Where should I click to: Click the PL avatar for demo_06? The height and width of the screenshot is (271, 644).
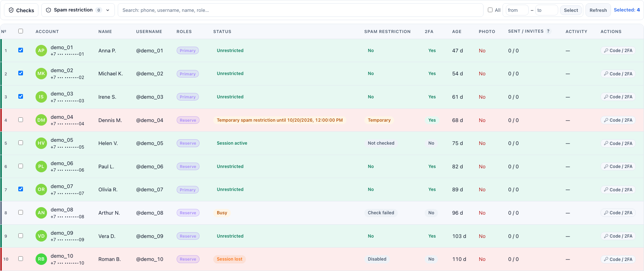click(x=41, y=167)
